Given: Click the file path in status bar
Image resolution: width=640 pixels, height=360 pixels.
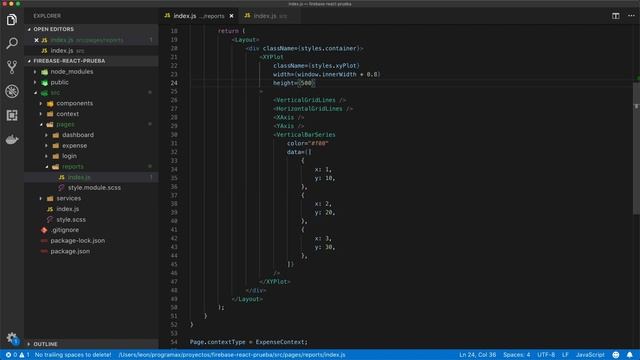Looking at the screenshot, I should point(232,355).
